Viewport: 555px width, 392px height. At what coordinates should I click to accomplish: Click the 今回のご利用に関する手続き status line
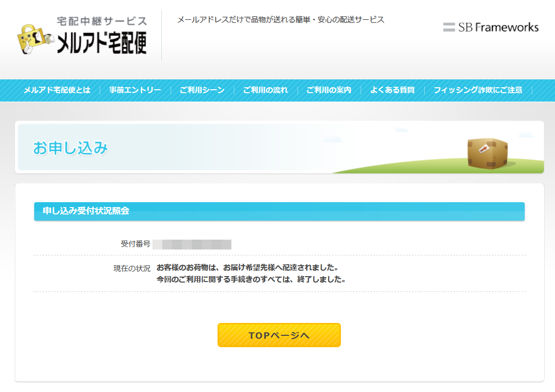point(251,280)
